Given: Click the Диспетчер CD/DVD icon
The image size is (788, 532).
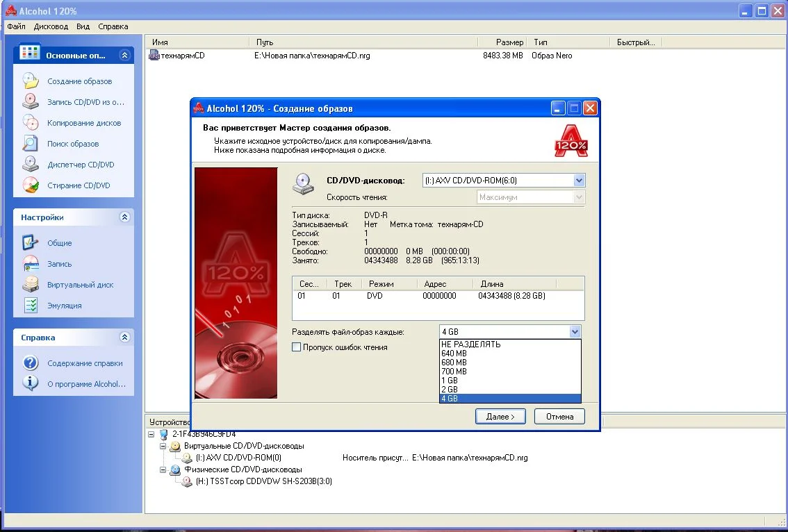Looking at the screenshot, I should [31, 165].
